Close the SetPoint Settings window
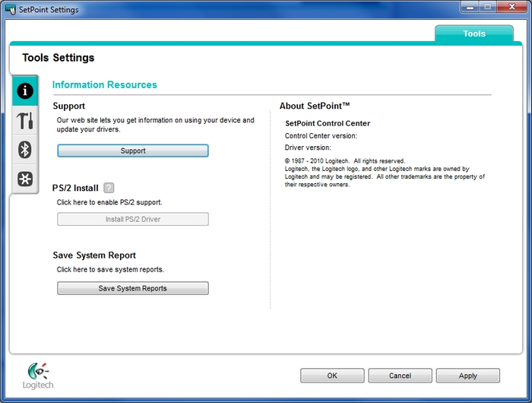The width and height of the screenshot is (532, 403). pos(512,7)
